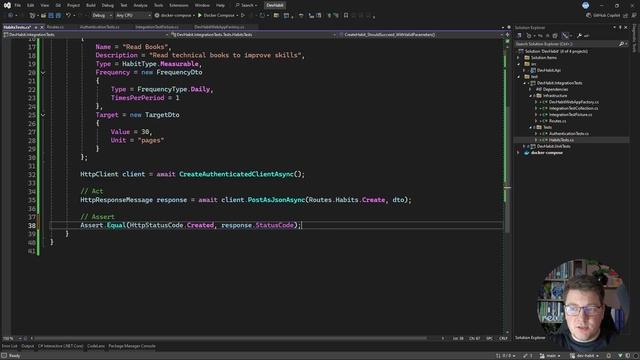Switch to AuthenticationTests.cs editor tab

coord(100,27)
